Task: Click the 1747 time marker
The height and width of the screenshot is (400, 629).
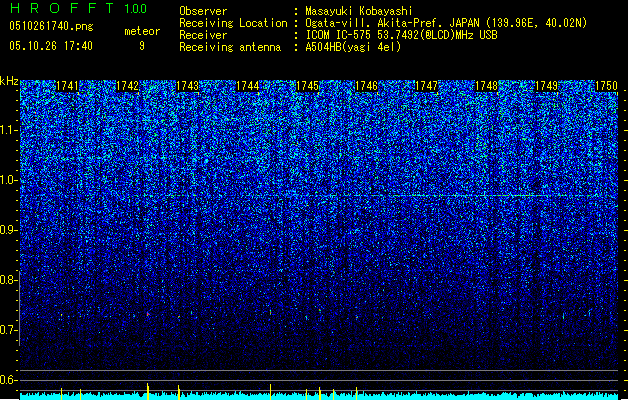Action: (426, 86)
